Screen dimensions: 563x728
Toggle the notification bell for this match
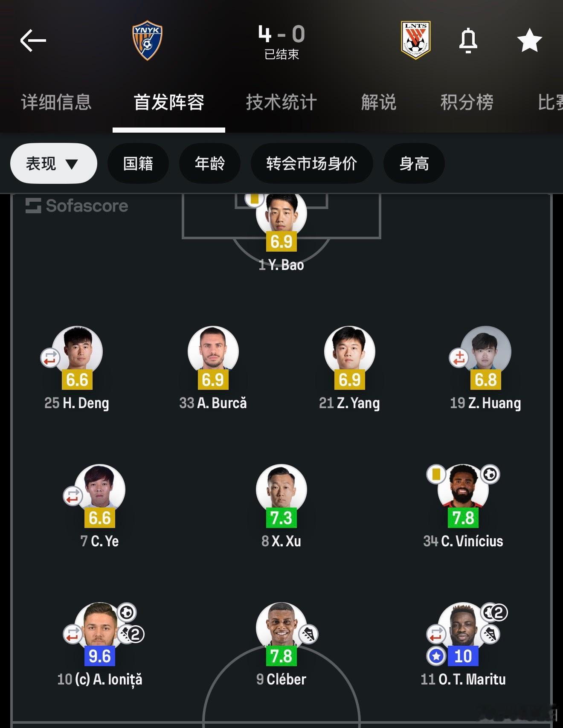tap(468, 41)
